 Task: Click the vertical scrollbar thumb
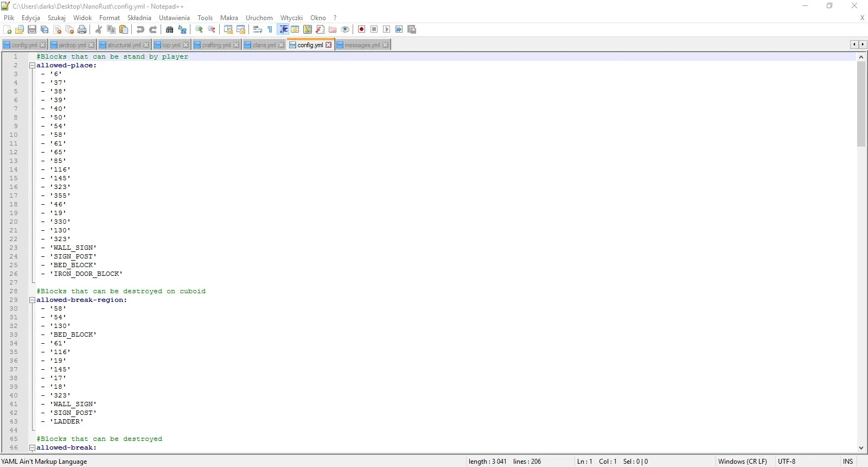coord(861,103)
